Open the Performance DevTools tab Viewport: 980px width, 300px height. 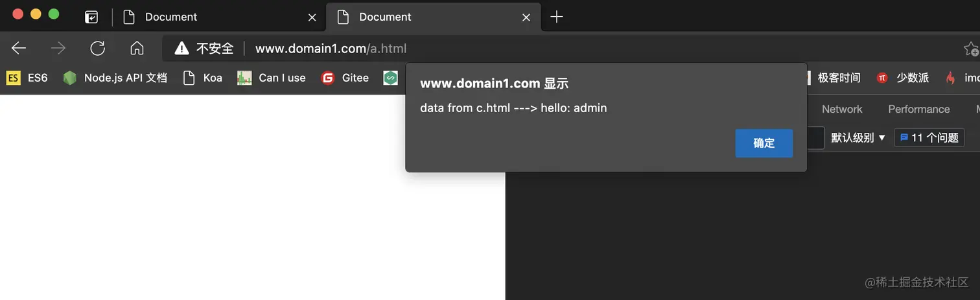click(x=918, y=109)
